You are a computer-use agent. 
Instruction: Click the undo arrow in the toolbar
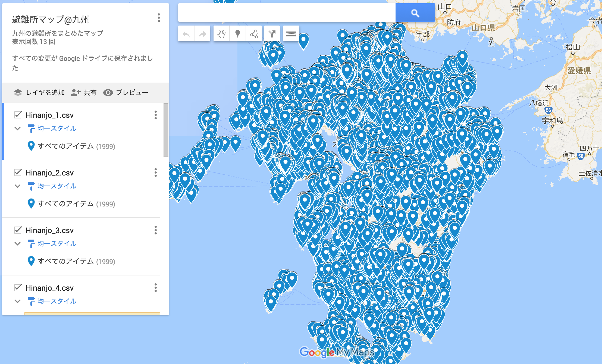point(186,34)
